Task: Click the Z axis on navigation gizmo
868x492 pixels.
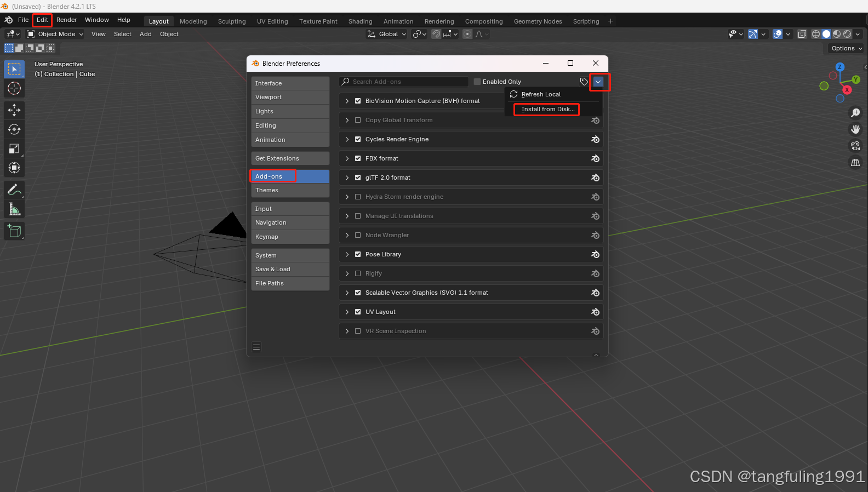Action: [840, 67]
